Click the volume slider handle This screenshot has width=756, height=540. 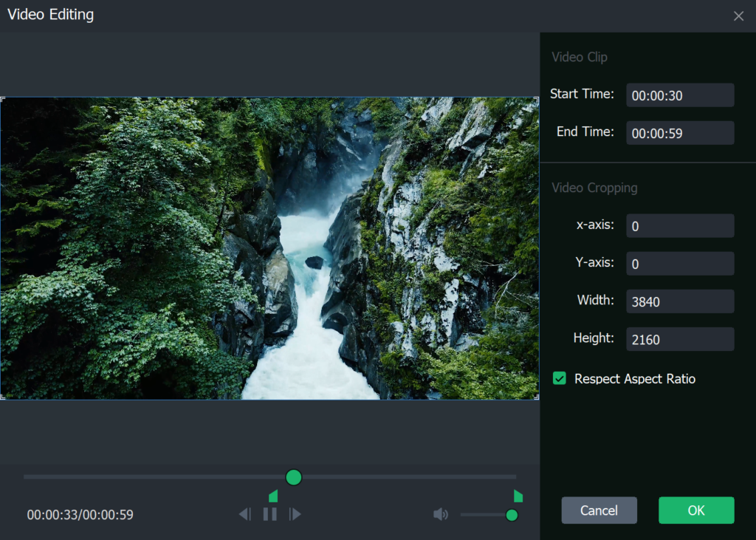[512, 514]
